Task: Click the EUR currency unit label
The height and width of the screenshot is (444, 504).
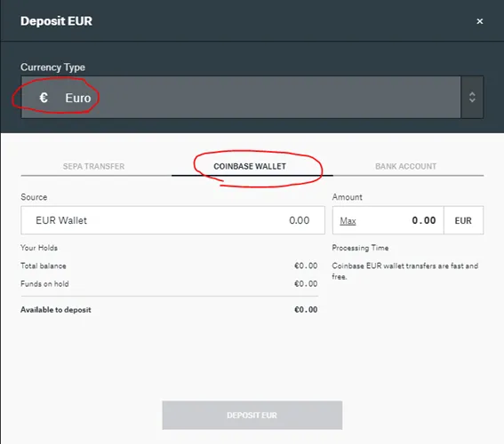Action: click(463, 220)
